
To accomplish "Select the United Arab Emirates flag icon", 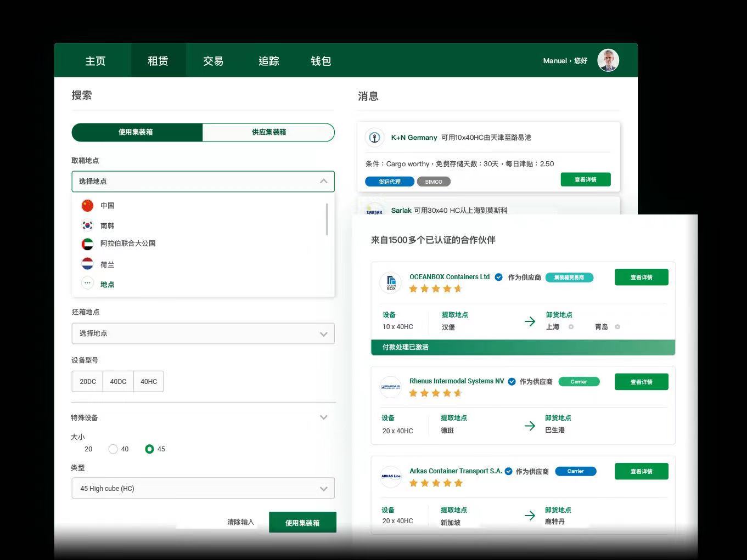I will [87, 244].
